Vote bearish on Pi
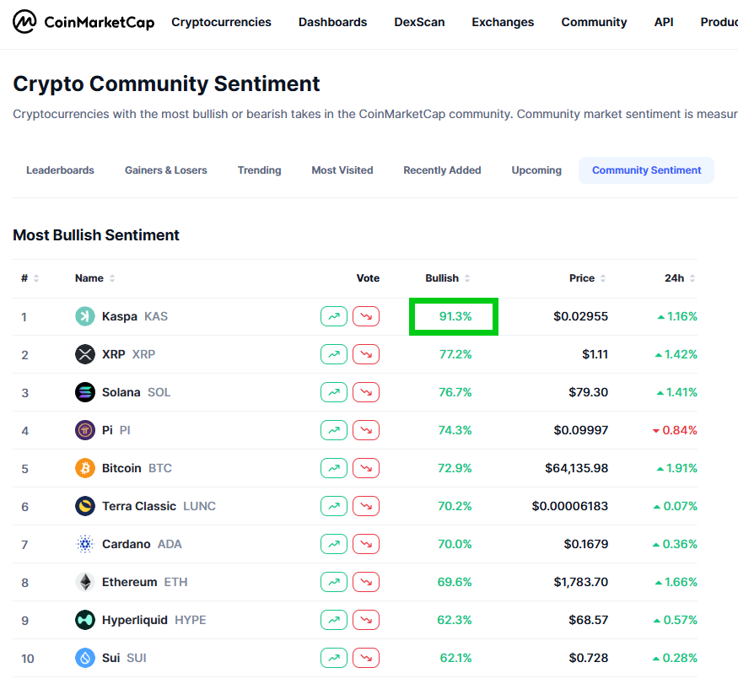Viewport: 738px width, 700px height. [x=366, y=430]
